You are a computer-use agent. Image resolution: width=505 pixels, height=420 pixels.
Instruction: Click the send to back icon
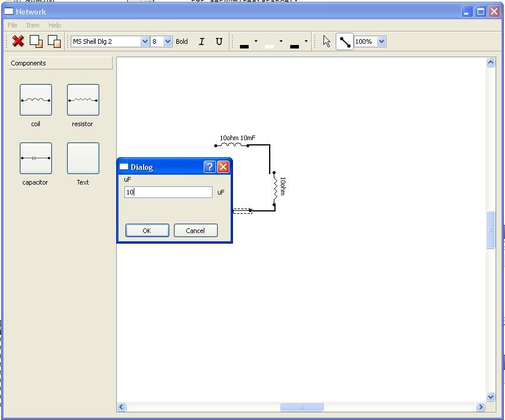pyautogui.click(x=54, y=41)
